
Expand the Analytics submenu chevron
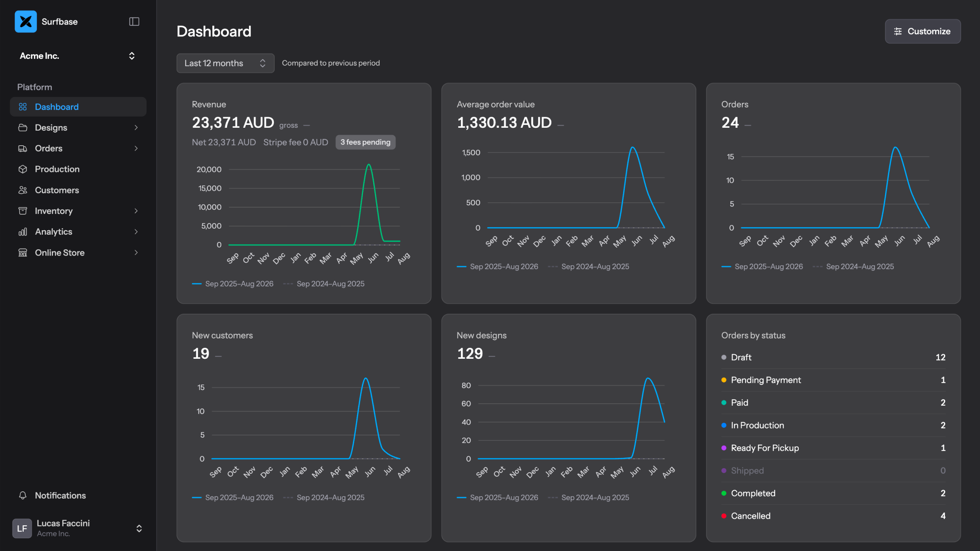click(x=136, y=232)
